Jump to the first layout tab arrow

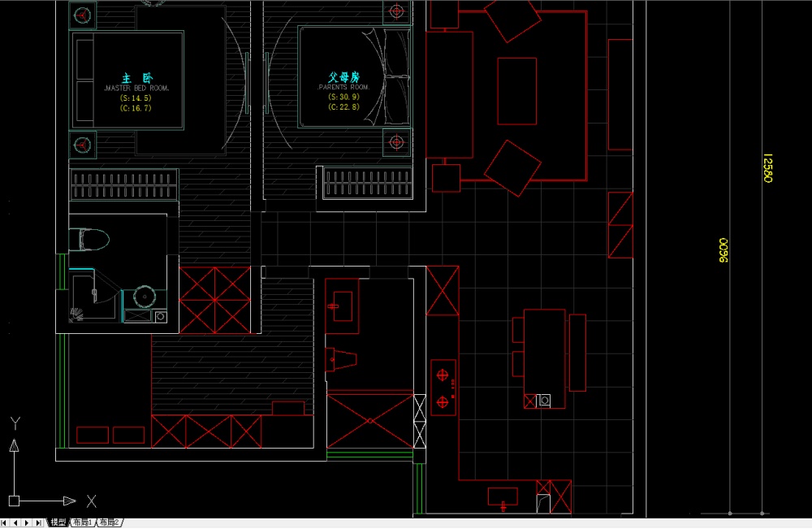click(x=6, y=522)
